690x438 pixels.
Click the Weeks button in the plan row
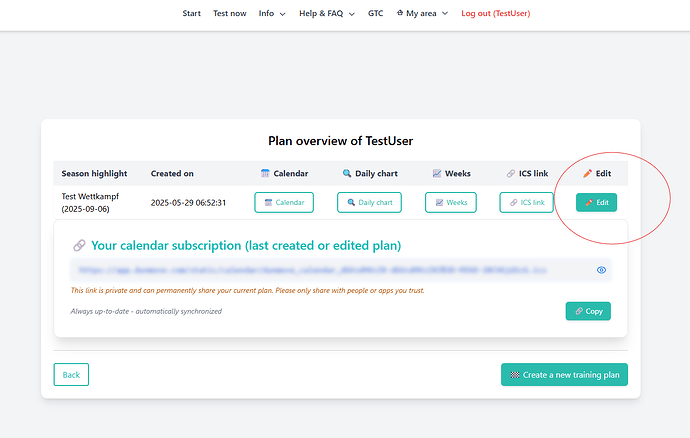pos(450,202)
